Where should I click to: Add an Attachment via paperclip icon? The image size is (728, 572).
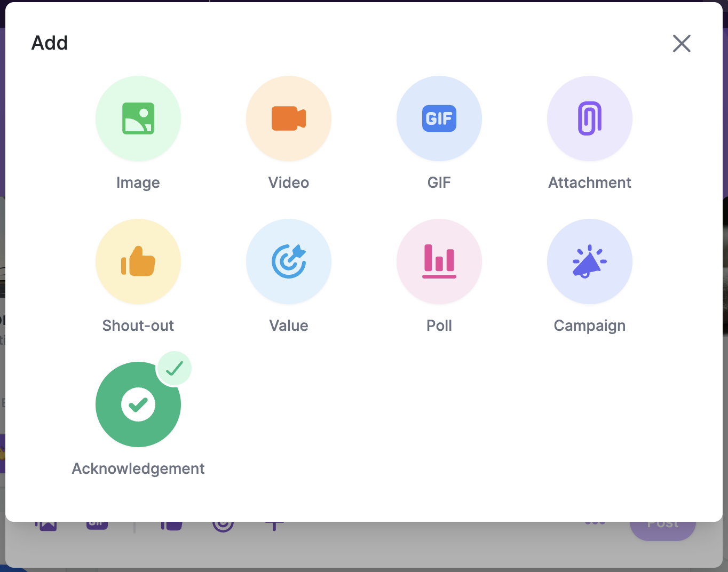[590, 118]
